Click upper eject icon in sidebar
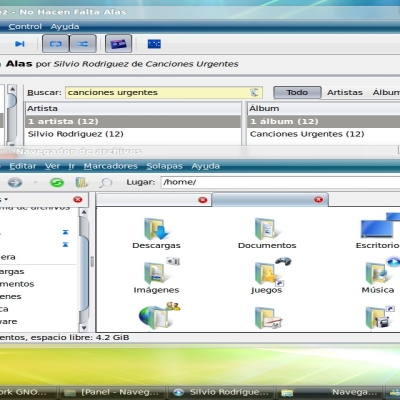400x400 pixels. coord(65,232)
